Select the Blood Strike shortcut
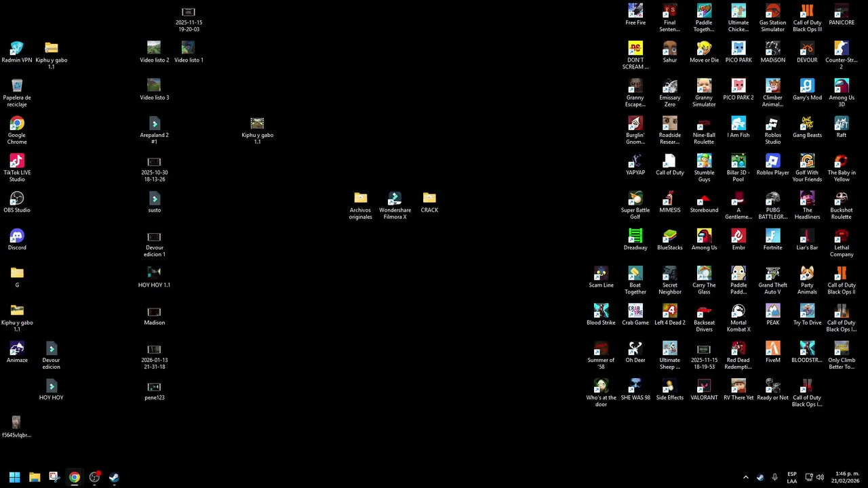Viewport: 868px width, 488px height. click(x=601, y=314)
